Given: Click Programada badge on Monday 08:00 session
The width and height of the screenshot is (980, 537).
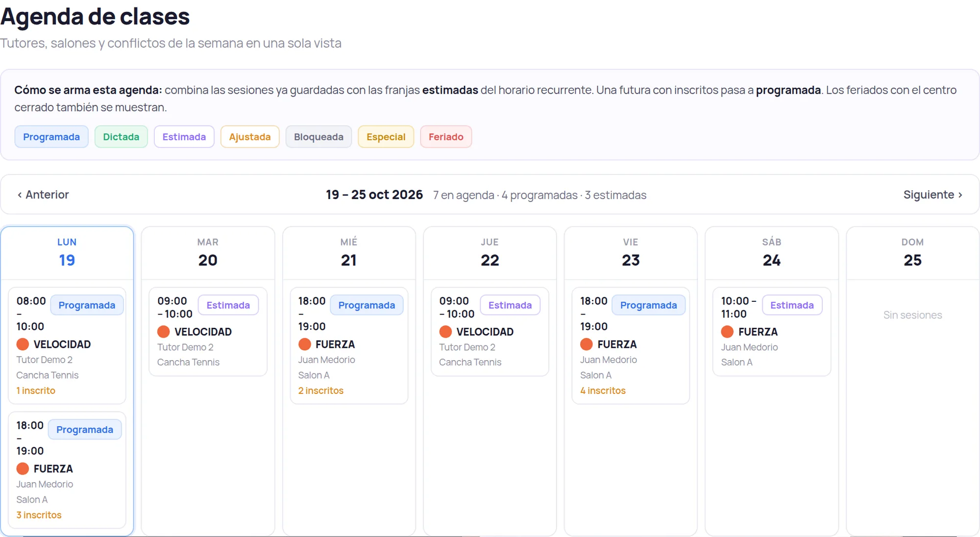Looking at the screenshot, I should [x=87, y=305].
